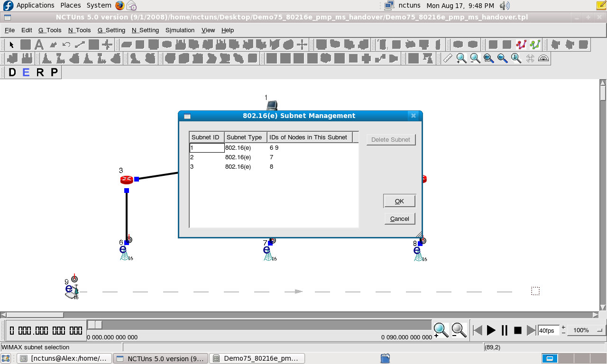This screenshot has width=607, height=364.
Task: Click the zoom 1:1 magnifier icon
Action: point(516,58)
